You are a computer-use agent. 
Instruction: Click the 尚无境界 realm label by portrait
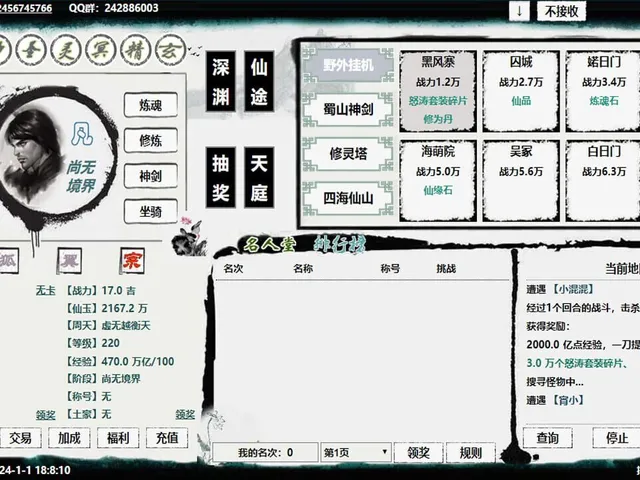point(81,176)
